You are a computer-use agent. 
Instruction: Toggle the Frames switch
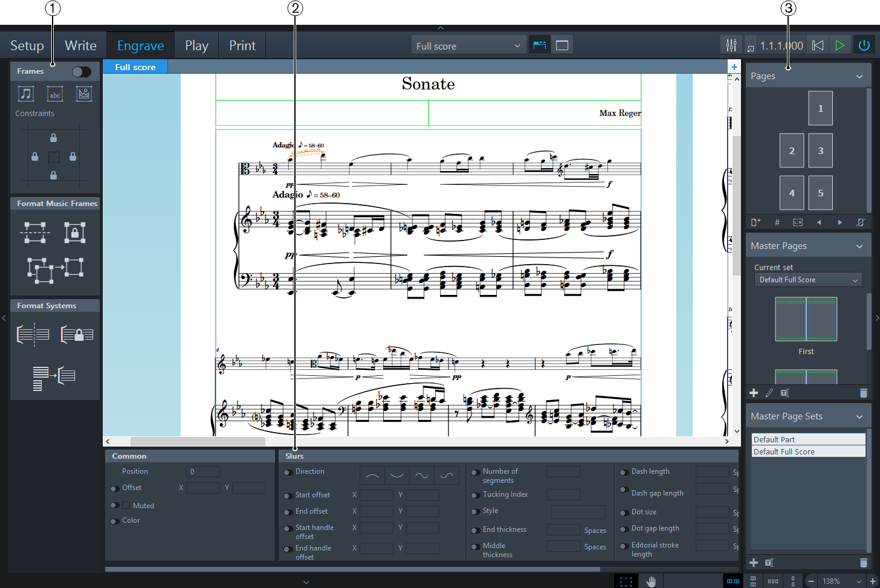click(x=81, y=72)
